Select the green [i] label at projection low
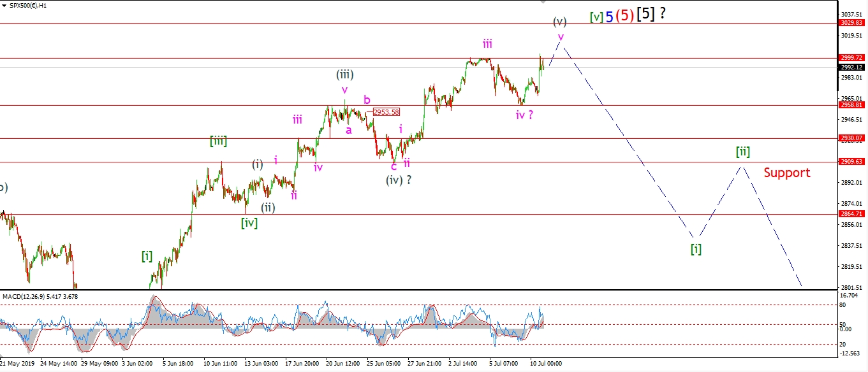The width and height of the screenshot is (868, 372). 696,249
